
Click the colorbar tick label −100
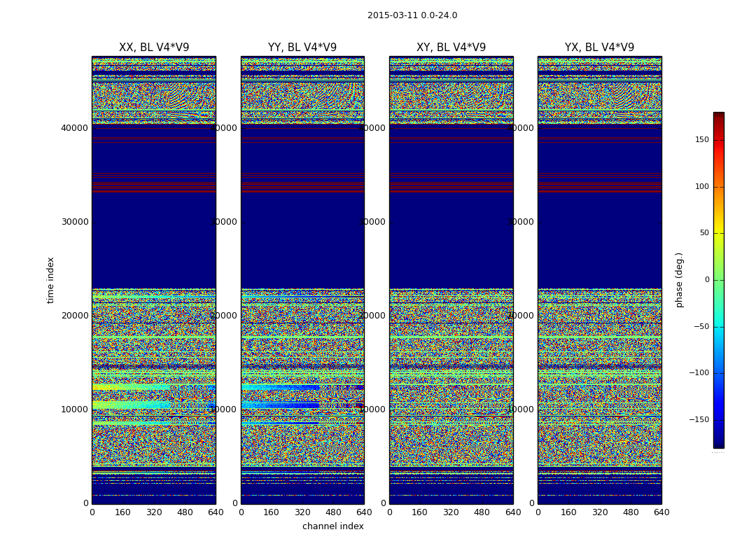click(699, 373)
